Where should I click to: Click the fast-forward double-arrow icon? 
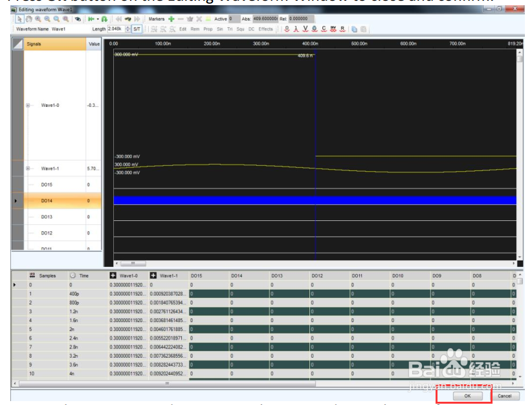coord(137,19)
